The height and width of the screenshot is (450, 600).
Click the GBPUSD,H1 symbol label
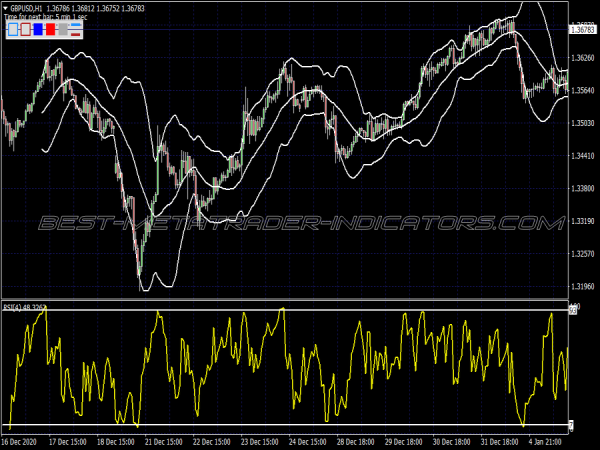point(27,8)
